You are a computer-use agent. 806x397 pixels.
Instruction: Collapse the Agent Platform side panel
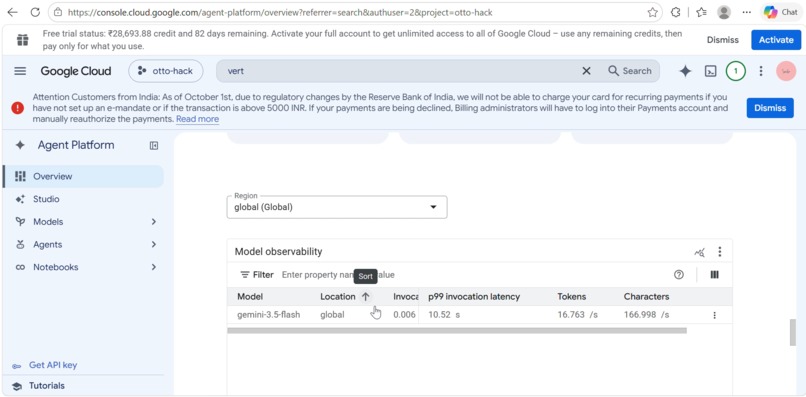154,146
